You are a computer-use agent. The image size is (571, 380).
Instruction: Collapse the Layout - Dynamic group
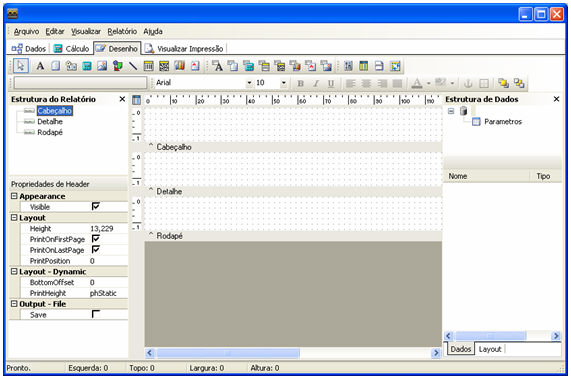pos(14,271)
